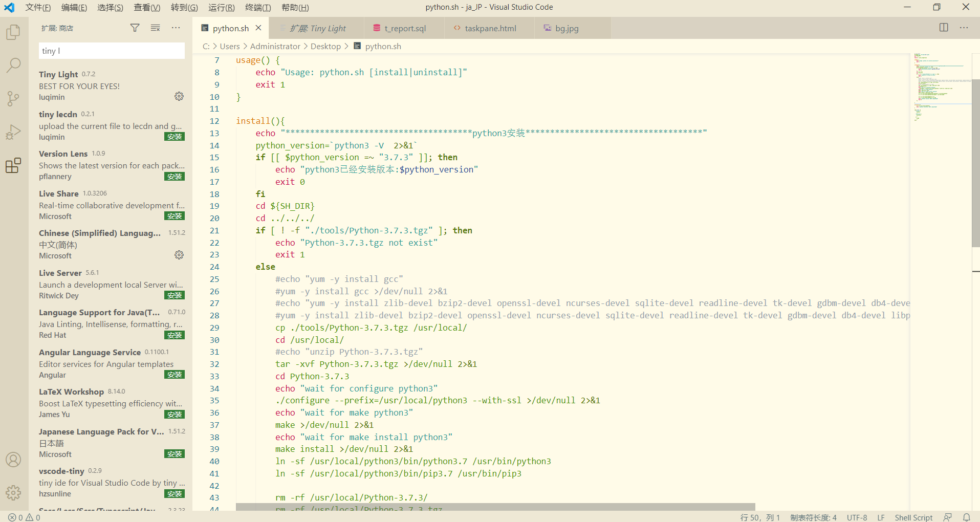Click the filter icon in the Extensions panel

point(135,28)
